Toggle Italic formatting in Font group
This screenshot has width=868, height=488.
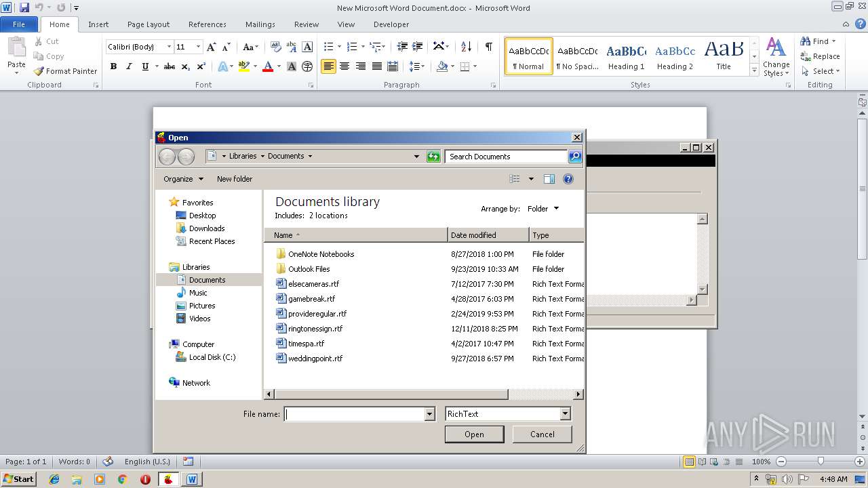click(129, 66)
